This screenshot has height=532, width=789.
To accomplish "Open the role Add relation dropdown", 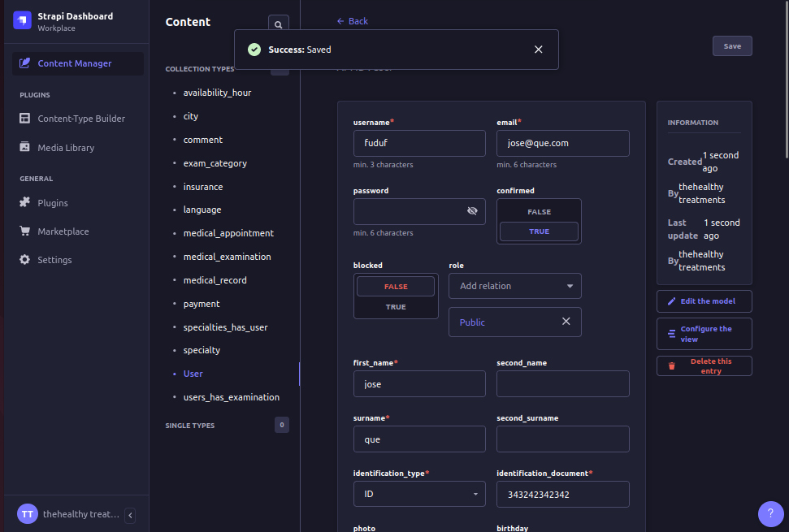I will [514, 286].
